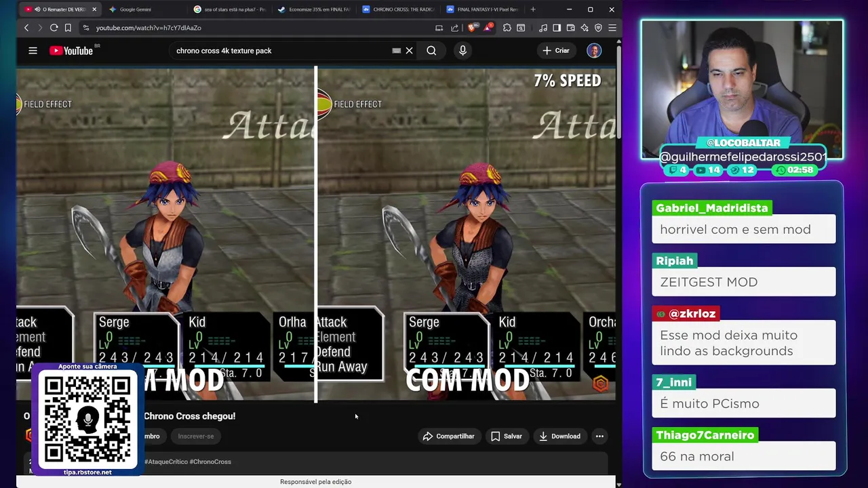Switch to FINAL FANTASY I-VI Pixel tab
The height and width of the screenshot is (488, 868).
(483, 9)
